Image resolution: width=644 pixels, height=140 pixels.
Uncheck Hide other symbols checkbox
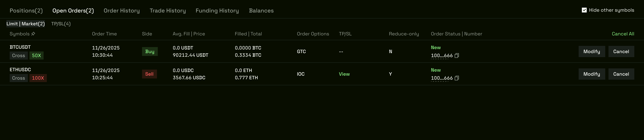tap(584, 10)
